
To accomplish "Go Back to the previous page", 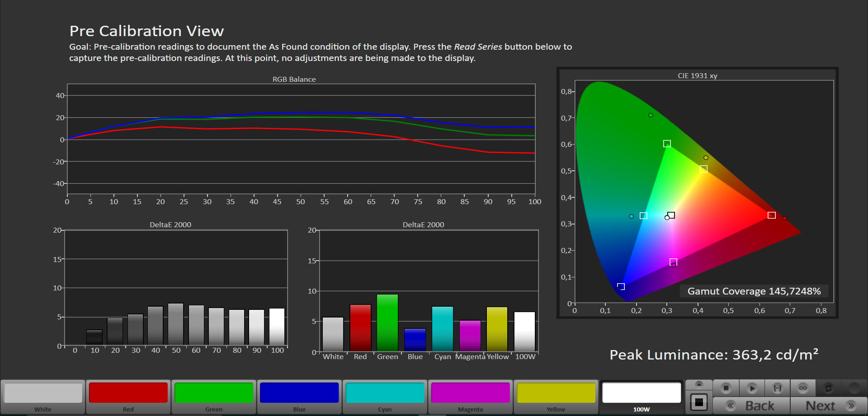I will [751, 406].
